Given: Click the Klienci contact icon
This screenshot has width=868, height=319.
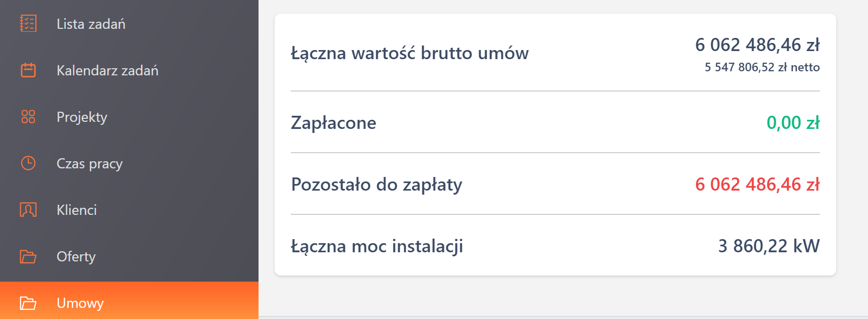Looking at the screenshot, I should [x=28, y=209].
